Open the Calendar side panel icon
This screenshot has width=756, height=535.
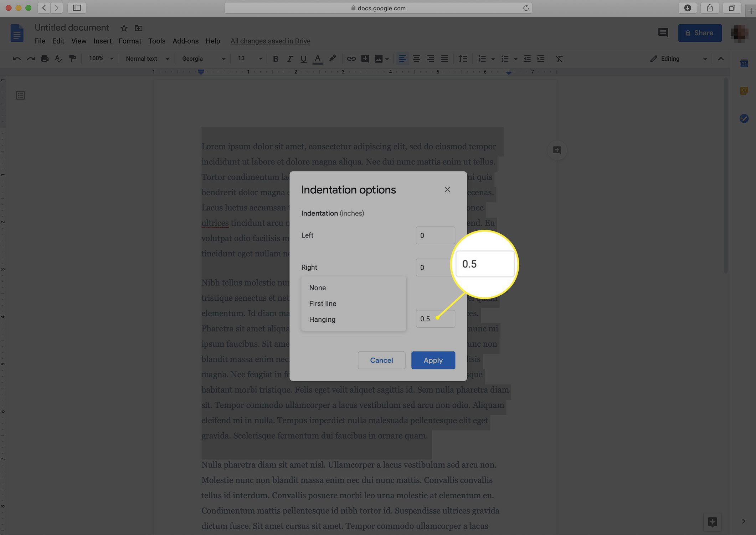coord(744,64)
